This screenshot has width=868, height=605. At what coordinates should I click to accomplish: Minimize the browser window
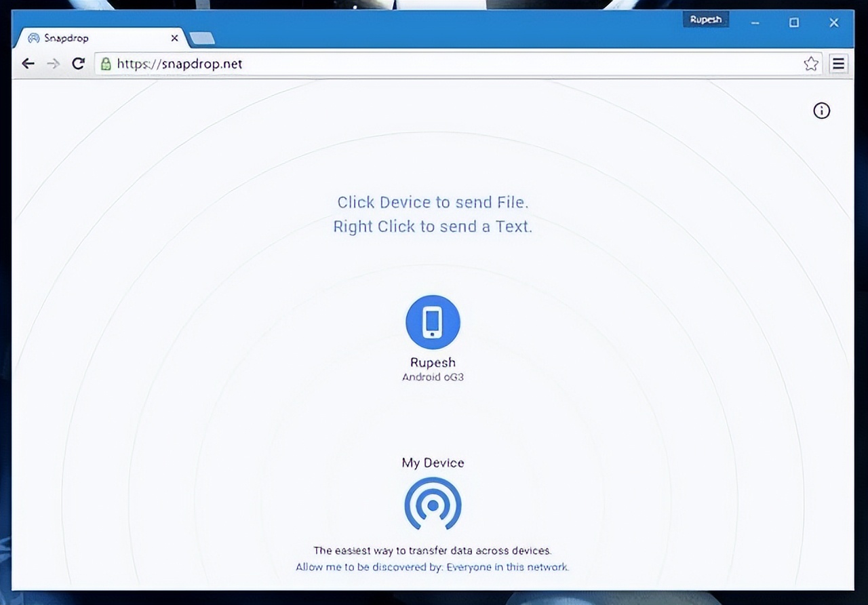click(x=756, y=22)
